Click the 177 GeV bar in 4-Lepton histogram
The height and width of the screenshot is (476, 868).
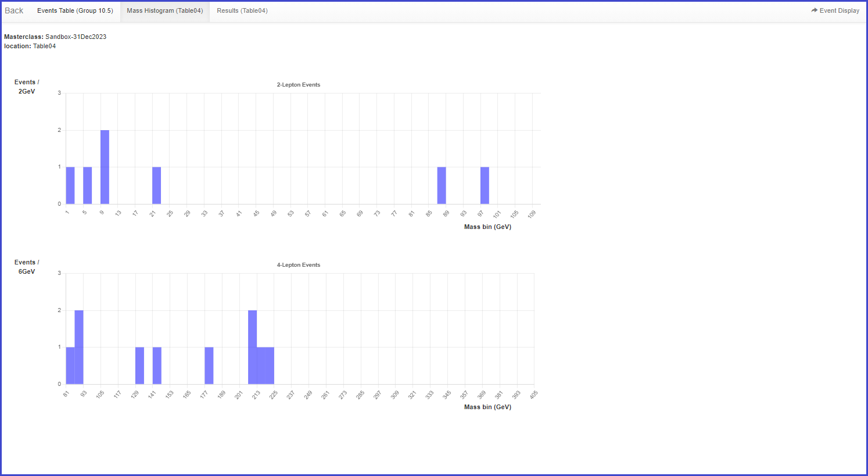pos(209,366)
